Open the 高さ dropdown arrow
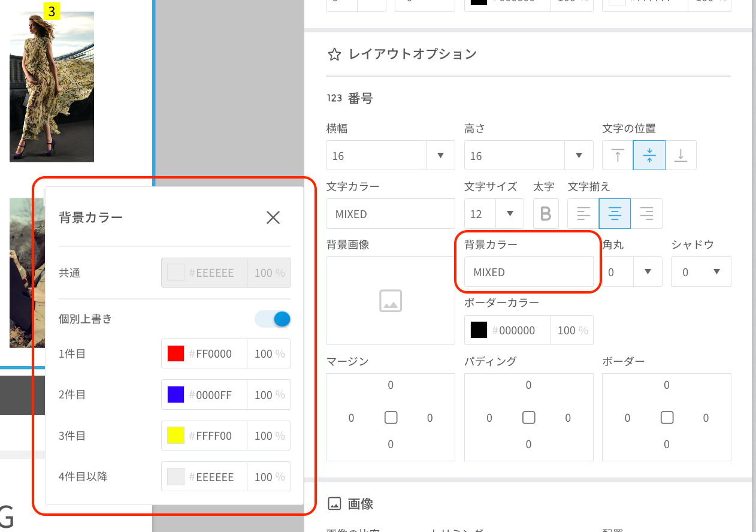 point(579,156)
